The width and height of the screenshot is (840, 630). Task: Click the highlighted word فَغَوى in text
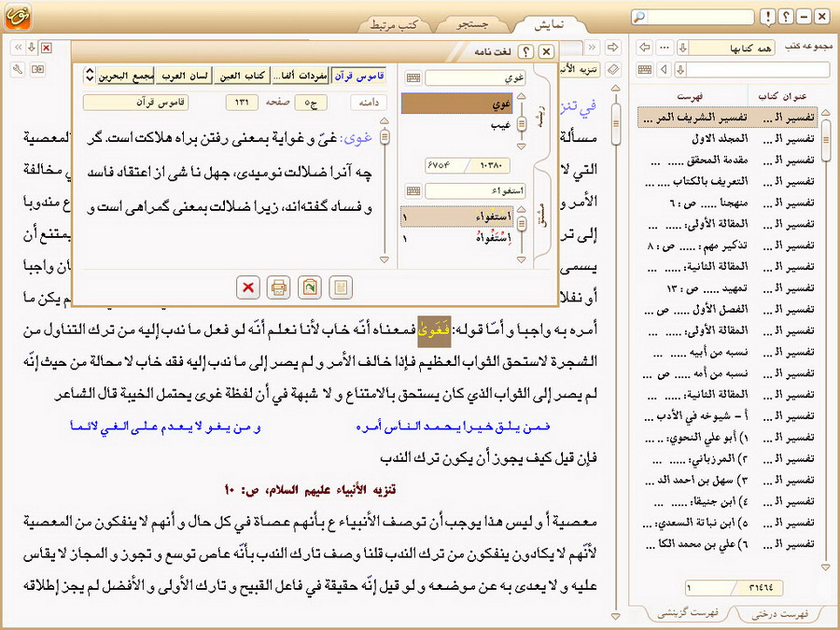pos(434,330)
